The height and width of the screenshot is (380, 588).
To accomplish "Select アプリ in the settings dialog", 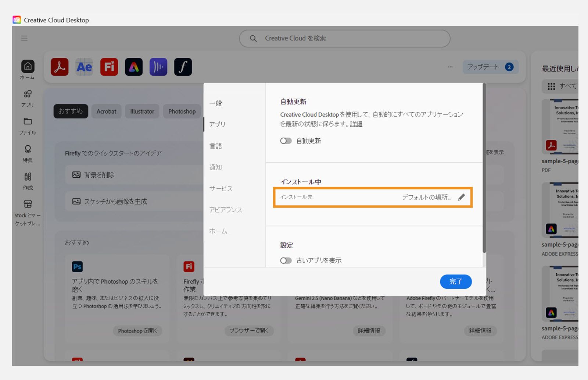I will (217, 124).
